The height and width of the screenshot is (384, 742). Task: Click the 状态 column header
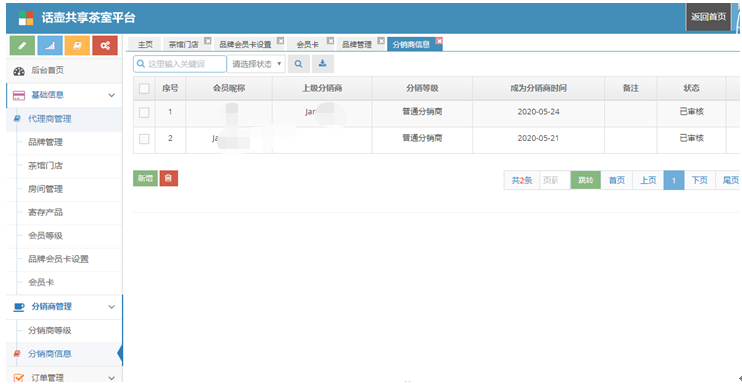(691, 89)
